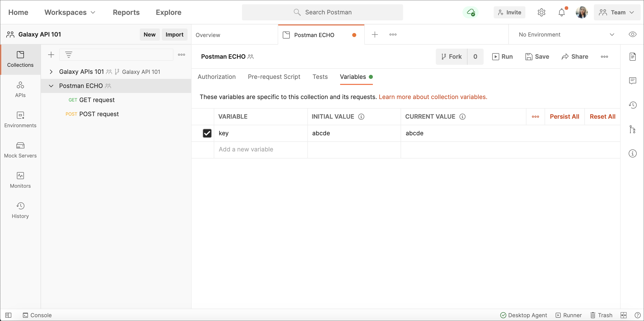Collapse the Postman ECHO collection

point(51,86)
